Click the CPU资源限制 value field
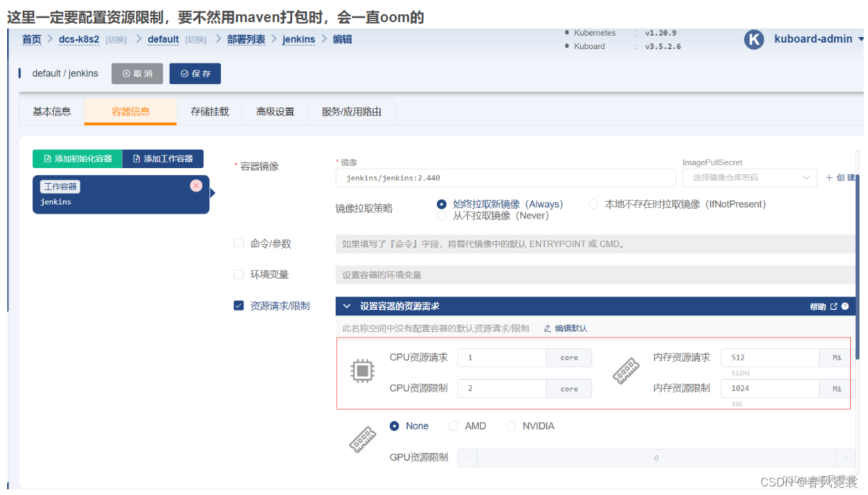868x495 pixels. coord(502,388)
